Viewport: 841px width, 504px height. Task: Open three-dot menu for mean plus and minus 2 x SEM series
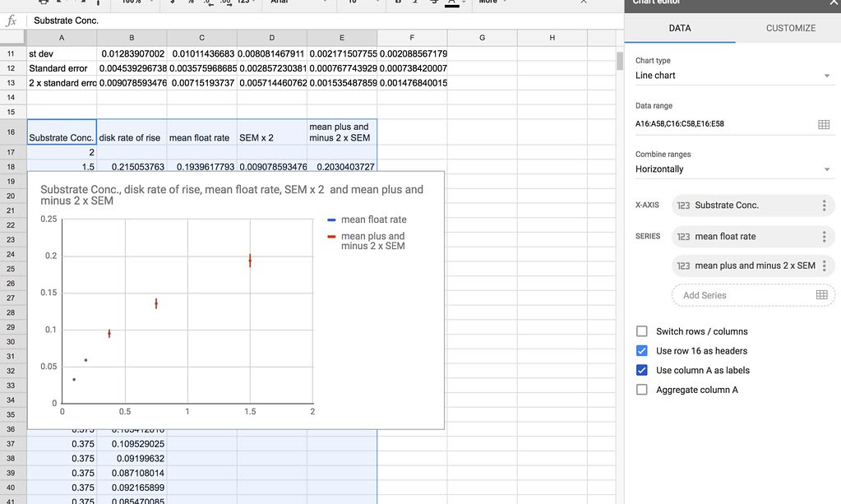[824, 266]
